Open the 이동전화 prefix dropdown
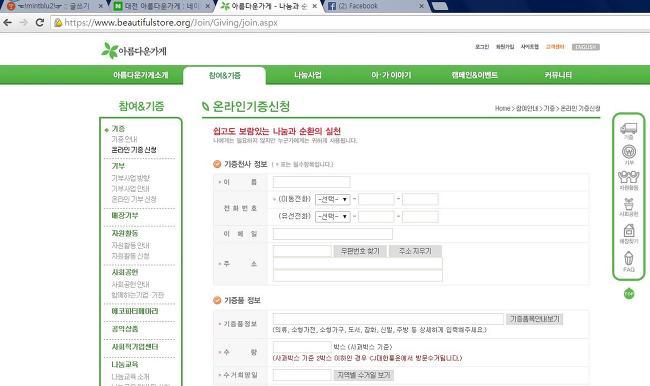650x386 pixels. 333,199
